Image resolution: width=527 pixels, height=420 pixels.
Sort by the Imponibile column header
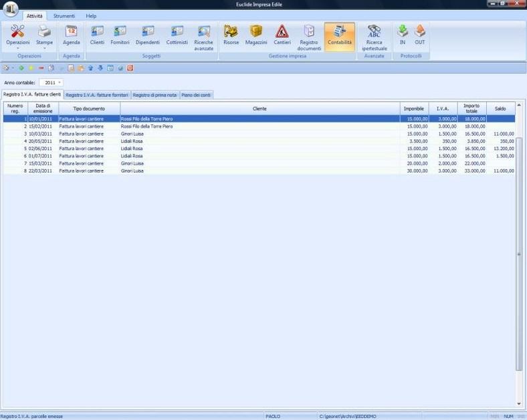413,108
